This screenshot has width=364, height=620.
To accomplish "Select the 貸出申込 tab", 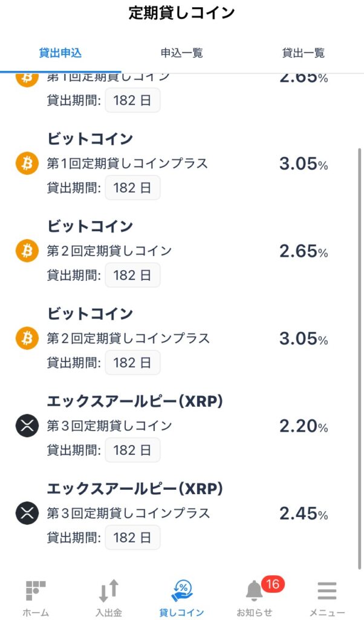I will point(60,53).
